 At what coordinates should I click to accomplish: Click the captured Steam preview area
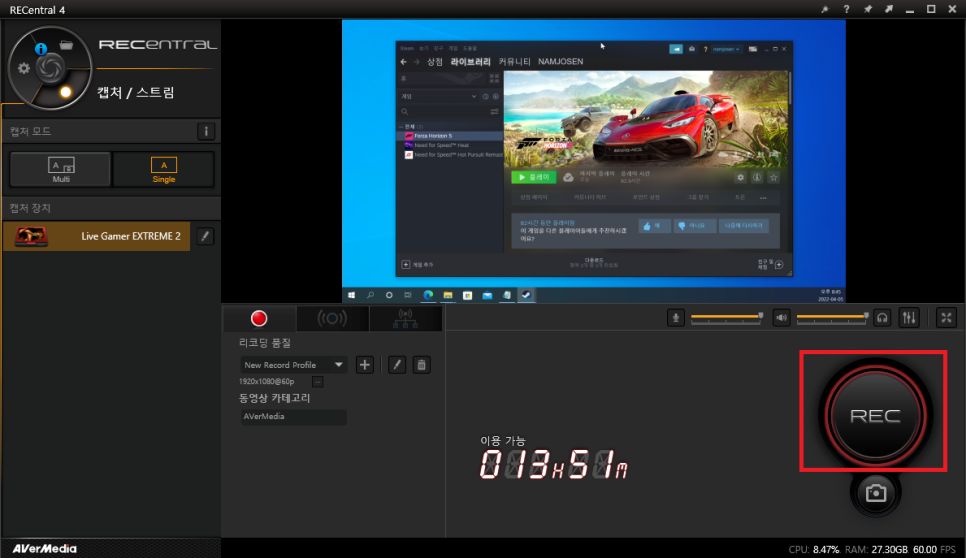click(x=594, y=161)
